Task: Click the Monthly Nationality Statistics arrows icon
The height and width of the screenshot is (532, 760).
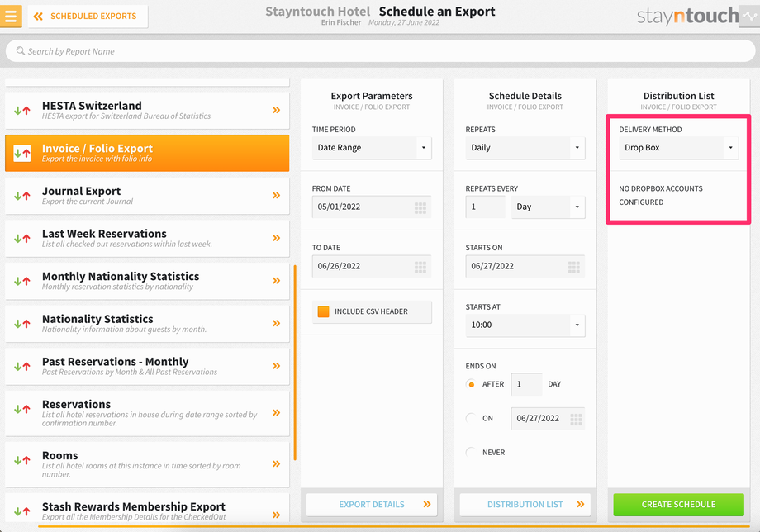Action: 22,281
